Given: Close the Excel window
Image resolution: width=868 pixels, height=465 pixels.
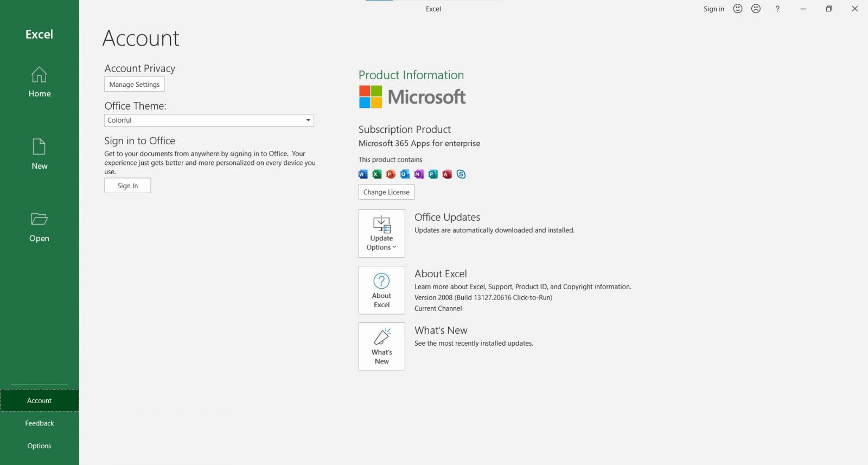Looking at the screenshot, I should [x=854, y=9].
